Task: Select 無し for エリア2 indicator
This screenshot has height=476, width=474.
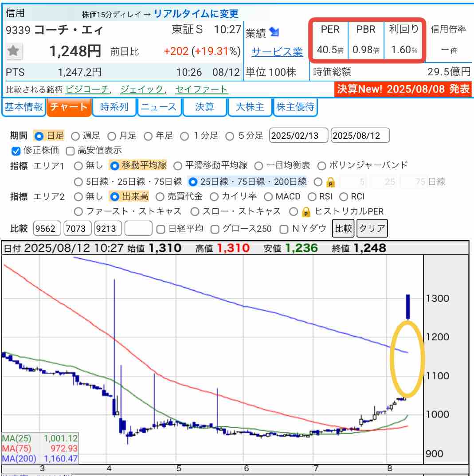Action: 78,197
